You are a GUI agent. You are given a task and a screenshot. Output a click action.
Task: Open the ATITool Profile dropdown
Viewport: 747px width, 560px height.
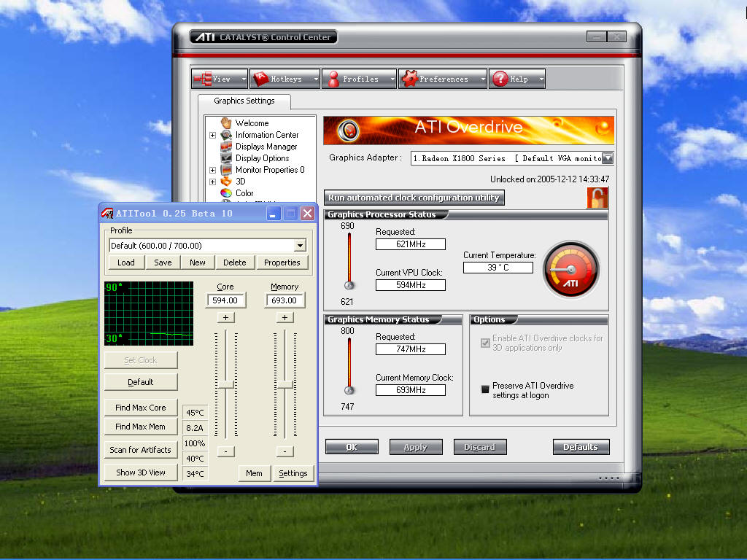(300, 246)
